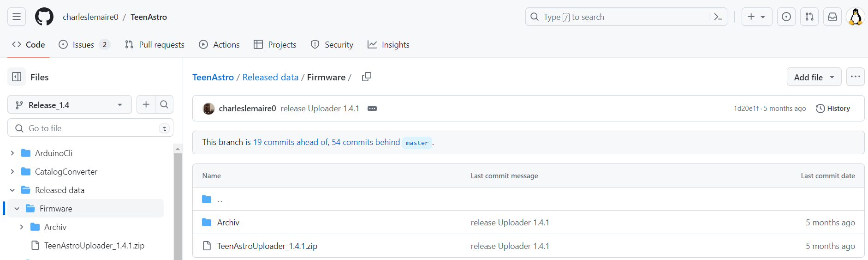
Task: Click the top search bar
Action: click(x=626, y=17)
